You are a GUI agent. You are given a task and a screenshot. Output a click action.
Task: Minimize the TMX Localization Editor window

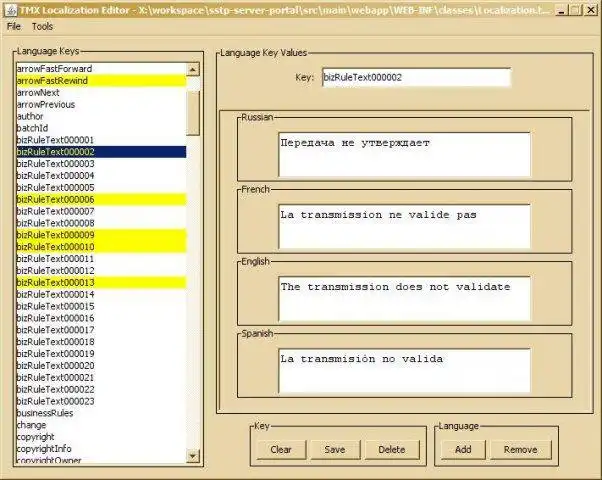(x=562, y=10)
